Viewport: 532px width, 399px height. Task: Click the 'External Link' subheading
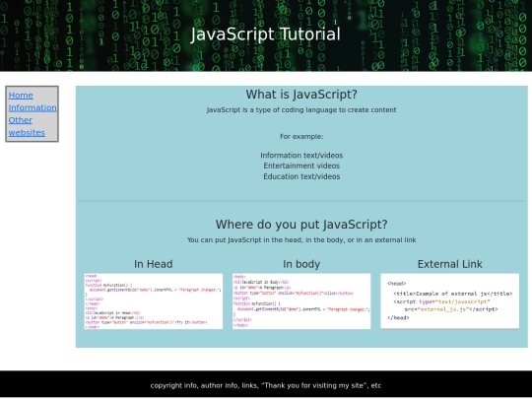pyautogui.click(x=449, y=264)
